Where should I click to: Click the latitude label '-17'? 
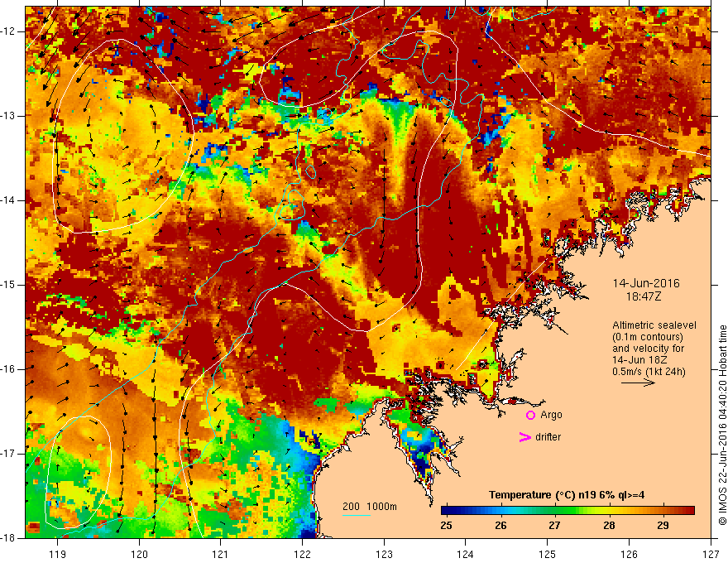8,454
